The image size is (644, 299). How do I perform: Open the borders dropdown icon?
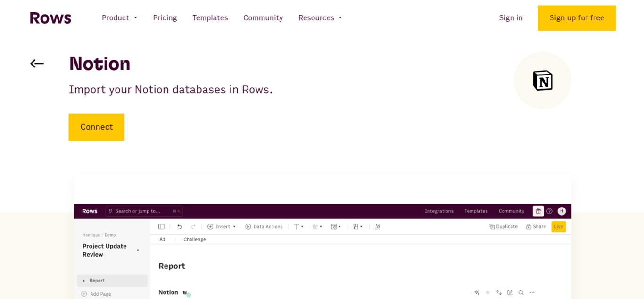click(358, 227)
